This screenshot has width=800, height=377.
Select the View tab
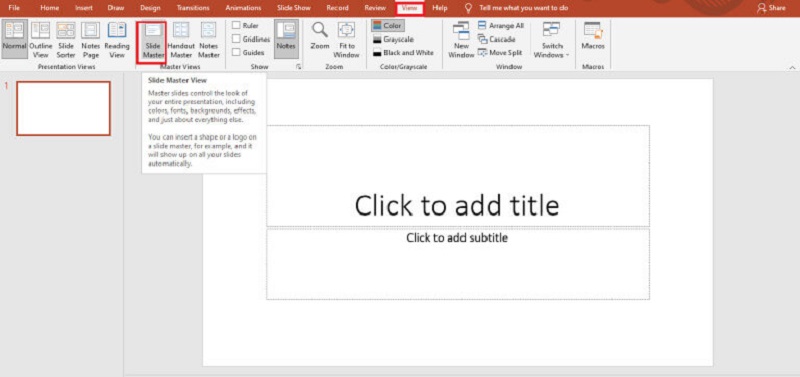[x=410, y=8]
